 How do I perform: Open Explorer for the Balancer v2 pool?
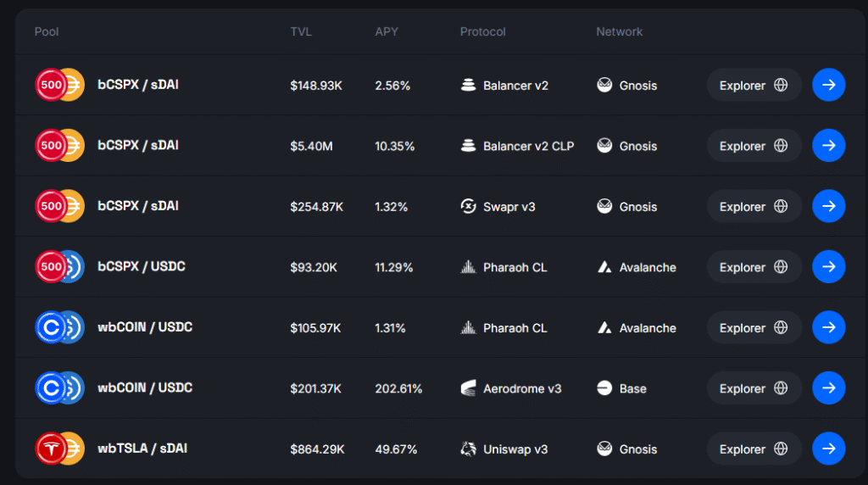(754, 85)
